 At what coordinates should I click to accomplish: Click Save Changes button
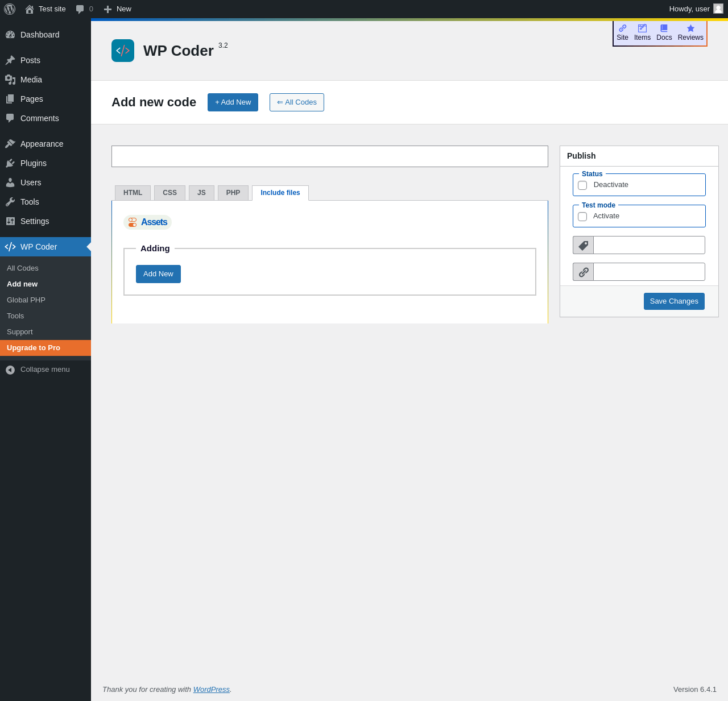[674, 301]
